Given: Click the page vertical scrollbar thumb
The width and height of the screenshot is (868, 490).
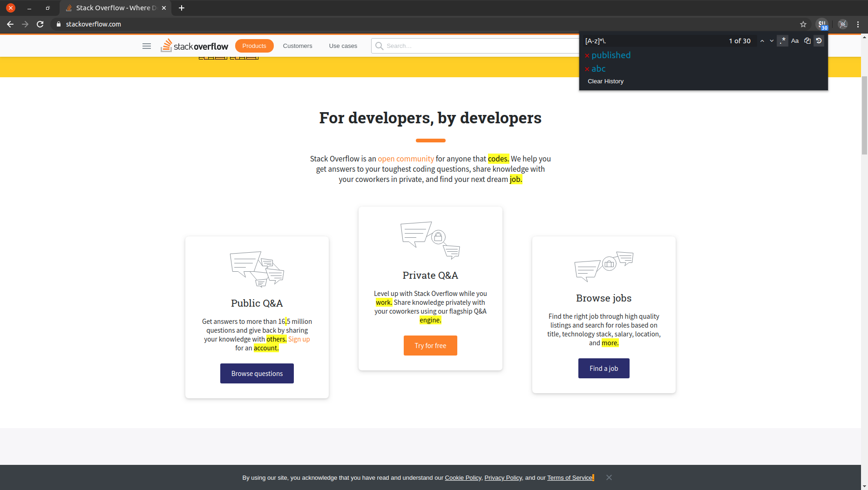Looking at the screenshot, I should pos(864,115).
